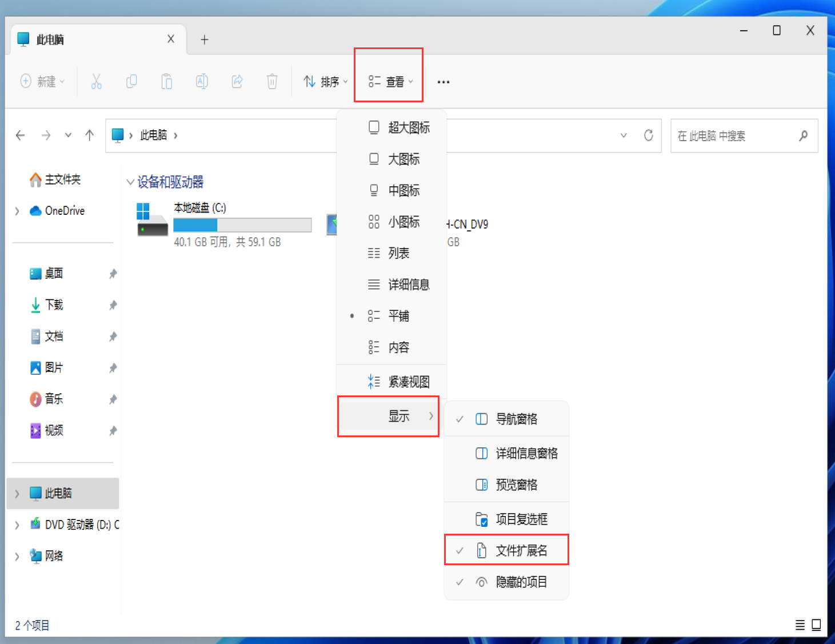The height and width of the screenshot is (644, 835).
Task: Click the paste clipboard icon
Action: [x=166, y=82]
